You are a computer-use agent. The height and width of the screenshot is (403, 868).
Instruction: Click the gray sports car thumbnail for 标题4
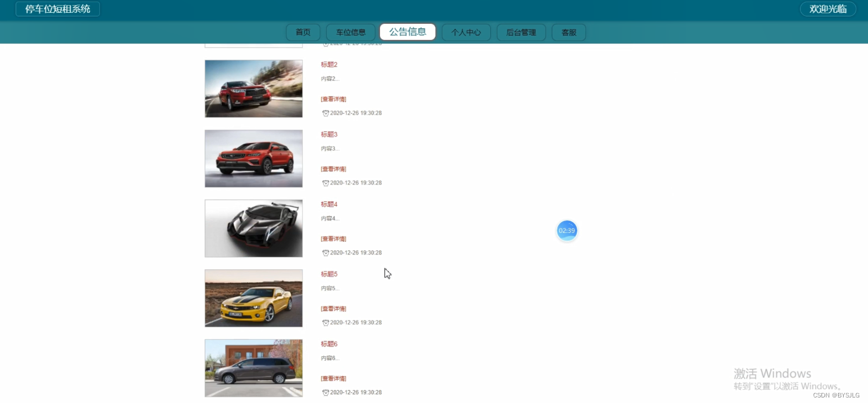[x=254, y=228]
